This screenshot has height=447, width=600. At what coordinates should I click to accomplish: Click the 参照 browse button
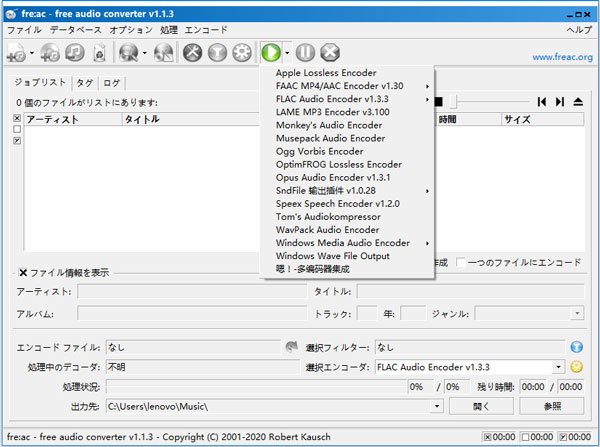pos(551,407)
